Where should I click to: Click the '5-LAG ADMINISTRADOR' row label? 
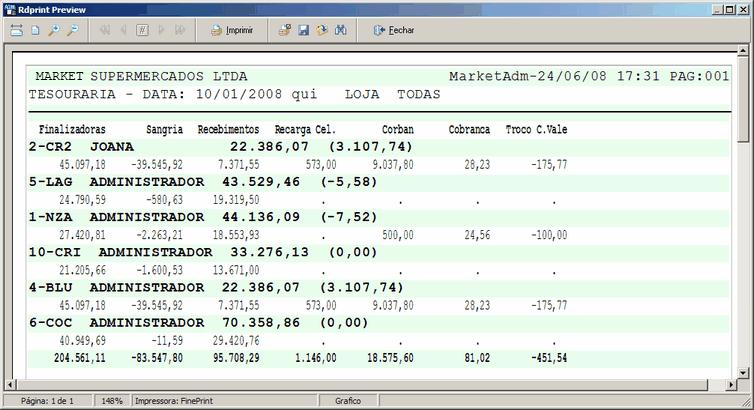[x=116, y=182]
